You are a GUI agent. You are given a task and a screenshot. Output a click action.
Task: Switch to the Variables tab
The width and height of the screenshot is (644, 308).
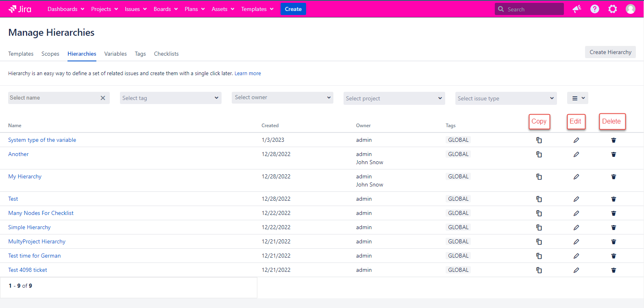[x=115, y=54]
